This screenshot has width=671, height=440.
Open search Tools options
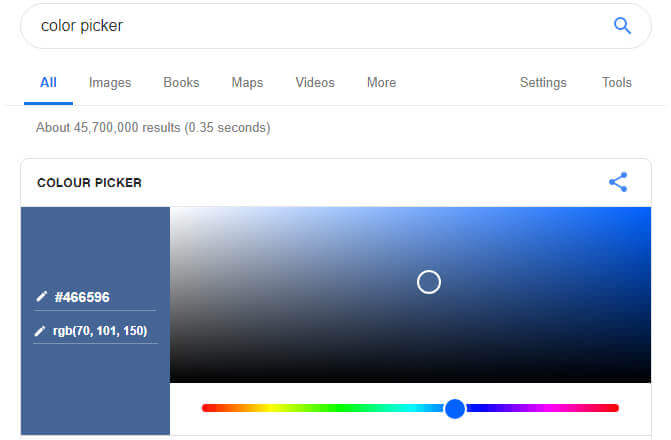[617, 82]
